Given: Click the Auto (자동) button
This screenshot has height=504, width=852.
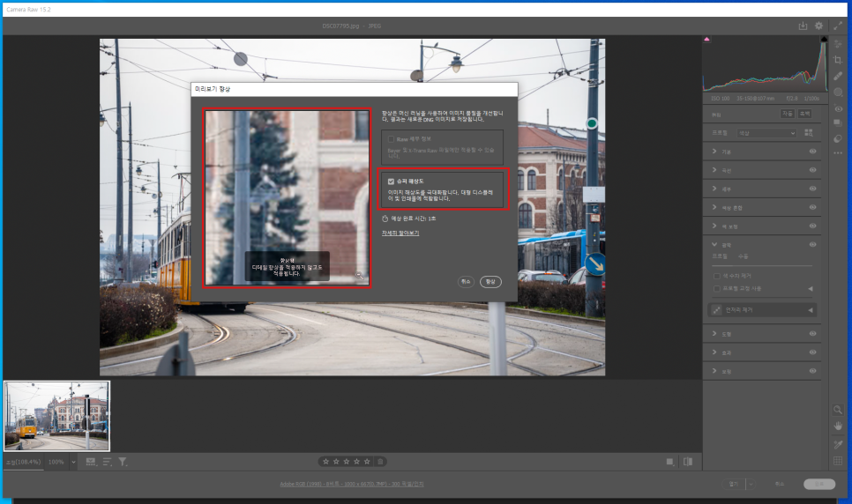Looking at the screenshot, I should coord(788,114).
